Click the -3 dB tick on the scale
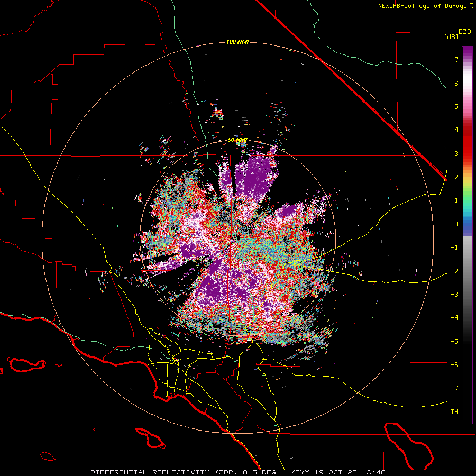This screenshot has width=476, height=476. pyautogui.click(x=454, y=295)
